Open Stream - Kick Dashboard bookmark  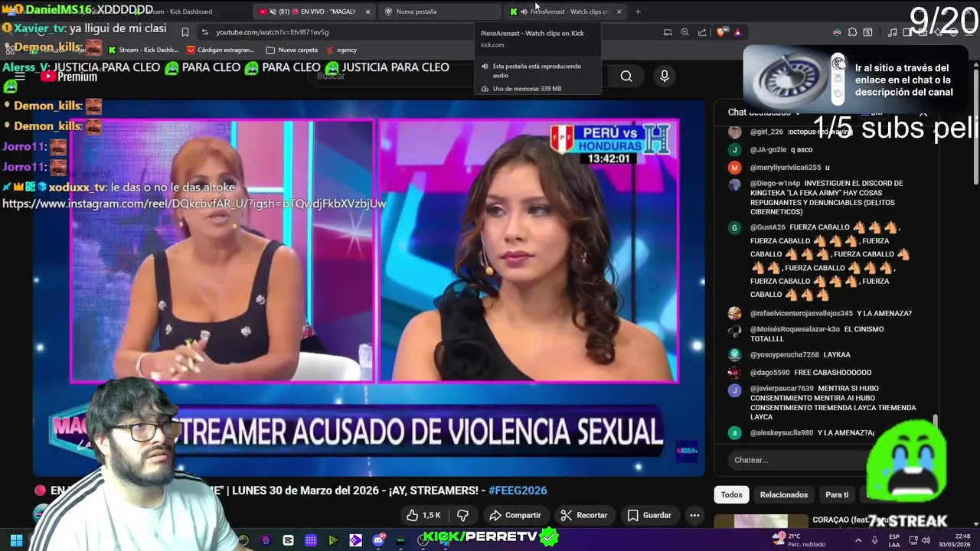(144, 50)
